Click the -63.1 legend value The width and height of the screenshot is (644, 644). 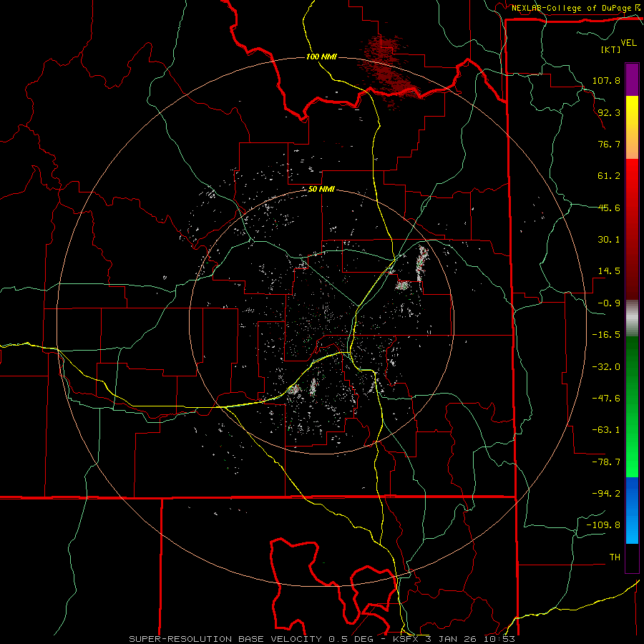click(x=606, y=430)
